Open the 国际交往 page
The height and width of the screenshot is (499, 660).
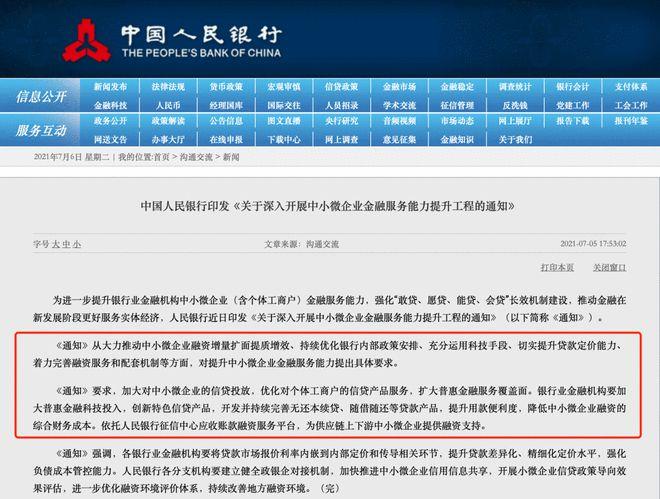coord(284,105)
